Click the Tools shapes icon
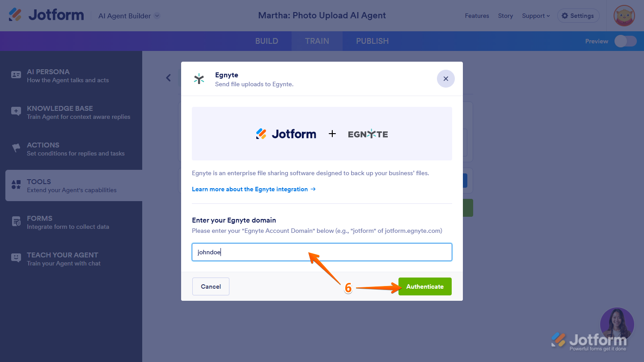The height and width of the screenshot is (362, 644). pos(16,185)
